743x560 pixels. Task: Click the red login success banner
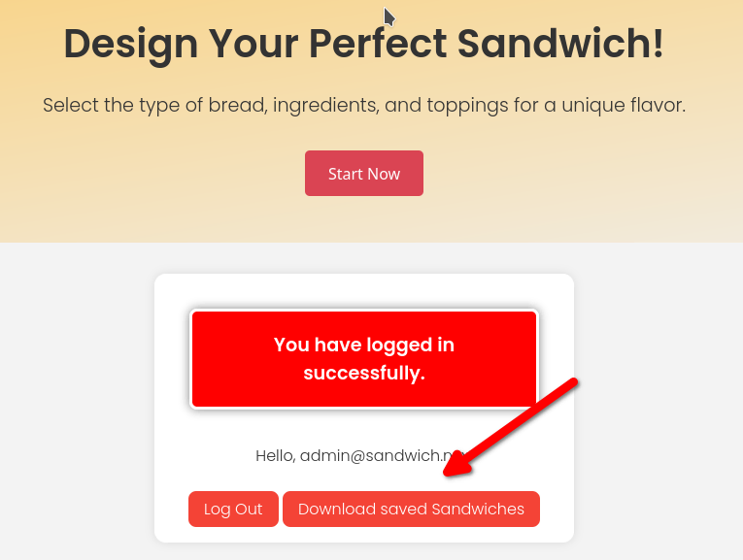pos(364,359)
